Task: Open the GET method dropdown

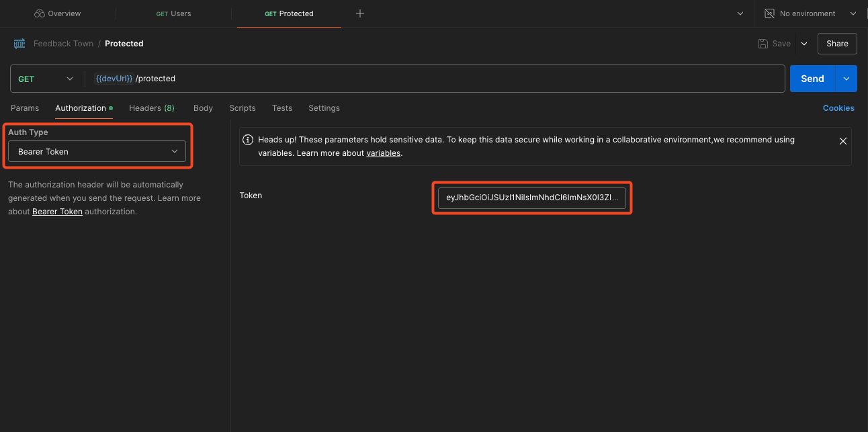Action: click(46, 79)
